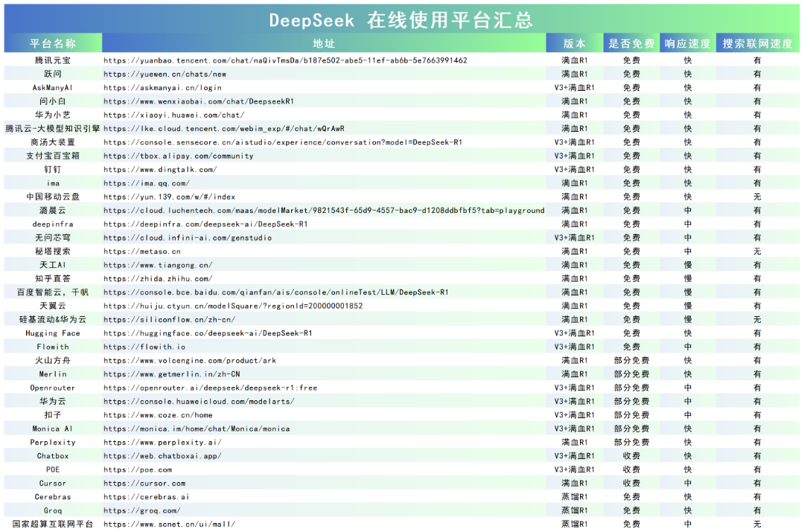Open the metaso.cn URL
The height and width of the screenshot is (532, 804).
coord(142,251)
